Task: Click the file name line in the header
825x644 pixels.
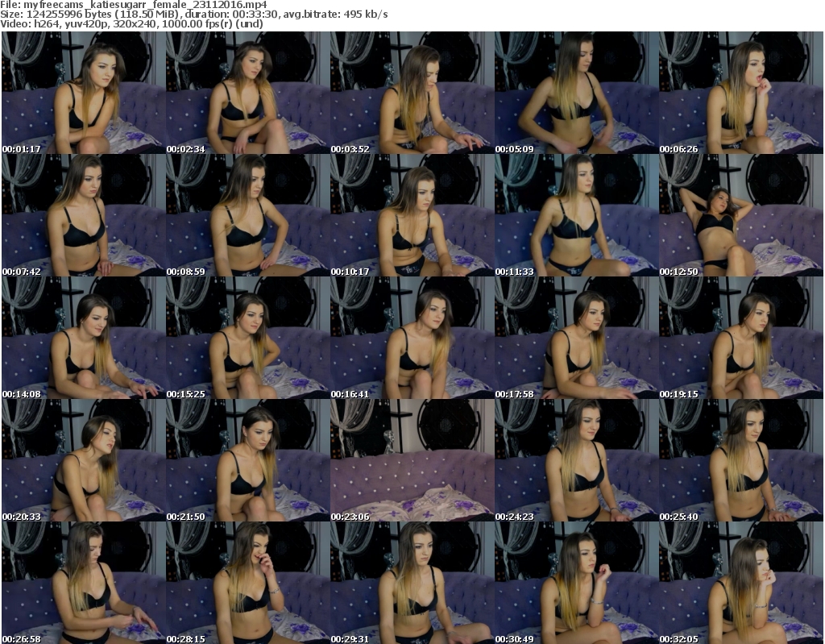Action: tap(134, 5)
